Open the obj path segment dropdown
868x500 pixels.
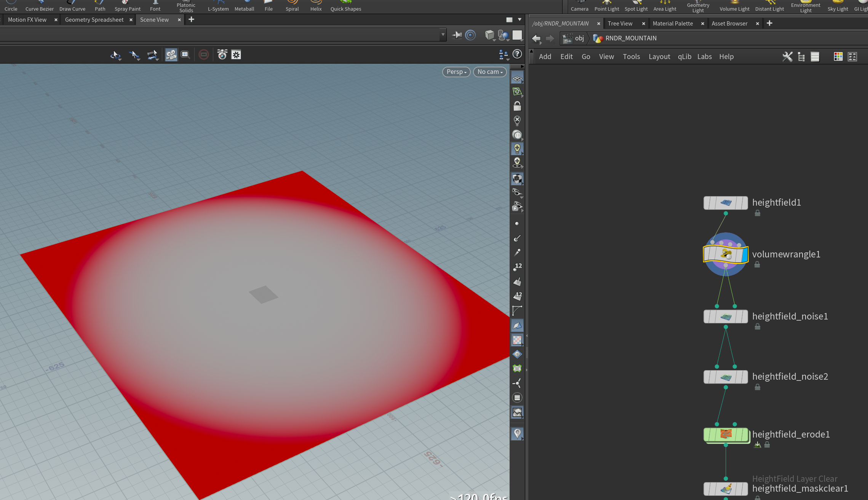click(x=574, y=38)
